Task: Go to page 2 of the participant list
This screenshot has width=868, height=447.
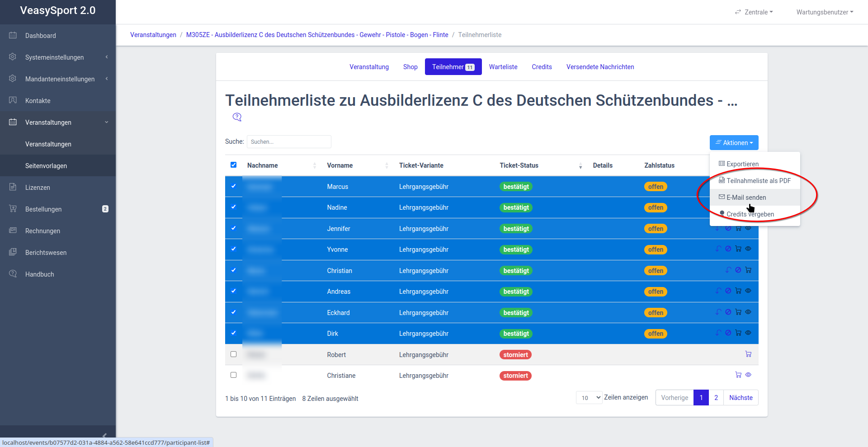Action: (x=716, y=398)
